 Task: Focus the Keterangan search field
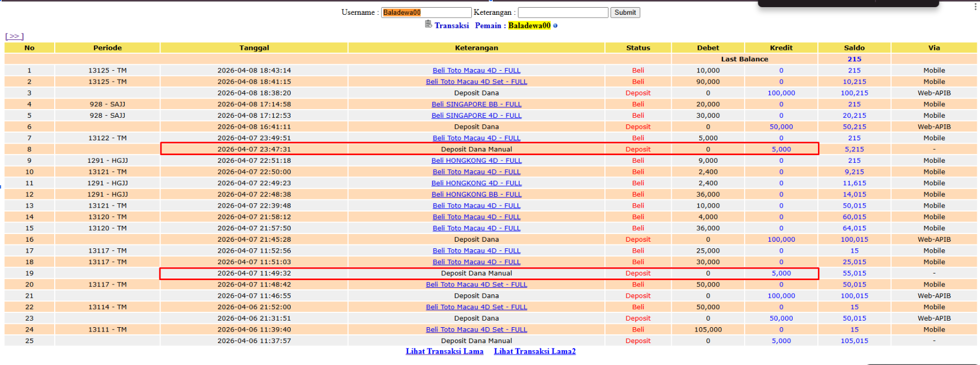[x=563, y=12]
